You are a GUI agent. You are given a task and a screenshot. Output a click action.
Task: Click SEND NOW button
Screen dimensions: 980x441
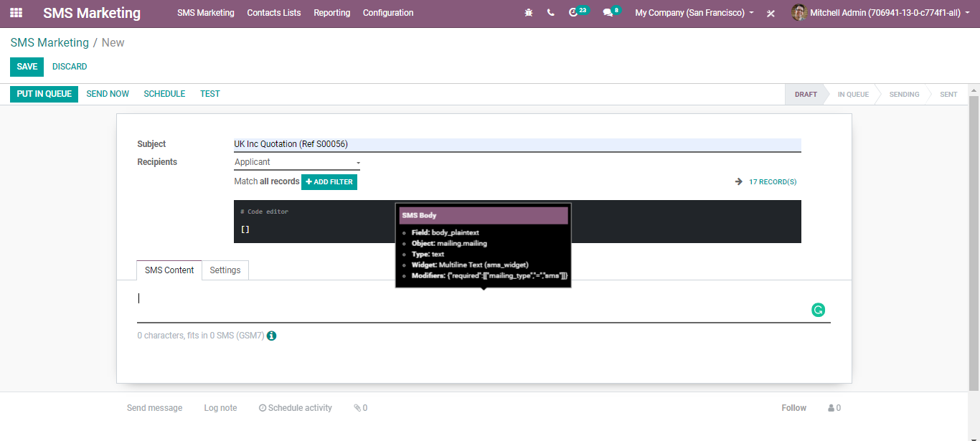(108, 94)
